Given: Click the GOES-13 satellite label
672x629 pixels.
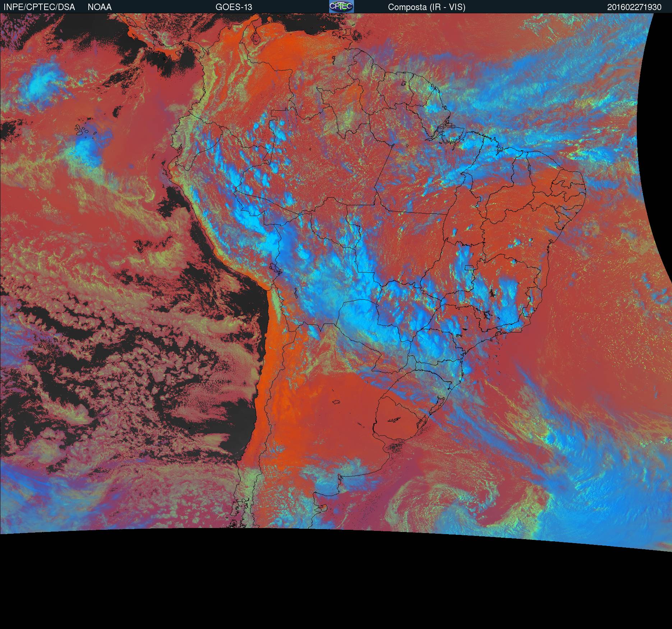Looking at the screenshot, I should coord(234,7).
